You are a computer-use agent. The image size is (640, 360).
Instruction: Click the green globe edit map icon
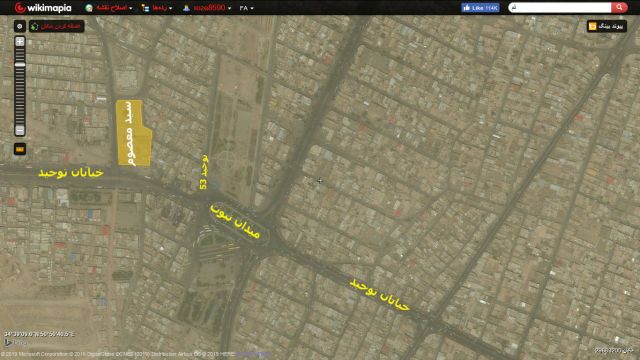click(x=89, y=8)
